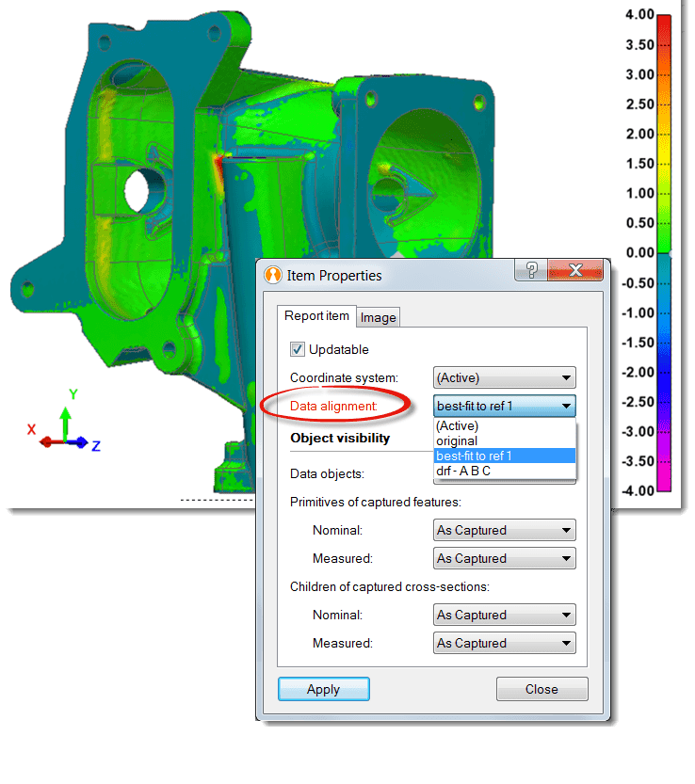
Task: Click the green Y axis arrow
Action: (x=65, y=420)
